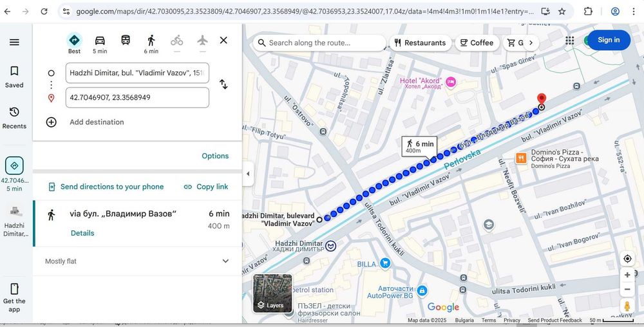Screen dimensions: 644x327
Task: Open route Details link
Action: (82, 233)
